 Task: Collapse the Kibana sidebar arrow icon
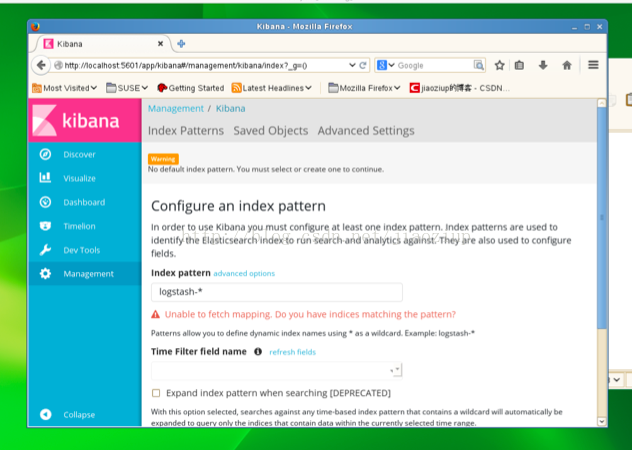click(x=46, y=414)
